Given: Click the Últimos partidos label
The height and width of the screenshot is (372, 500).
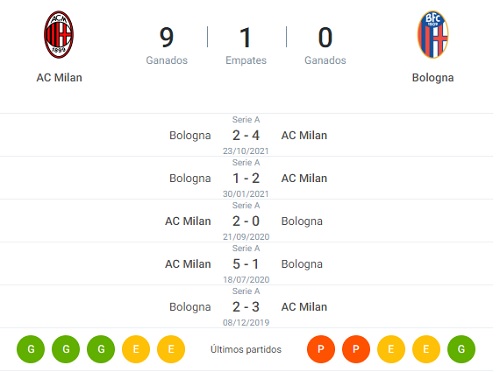Looking at the screenshot, I should (x=246, y=349).
